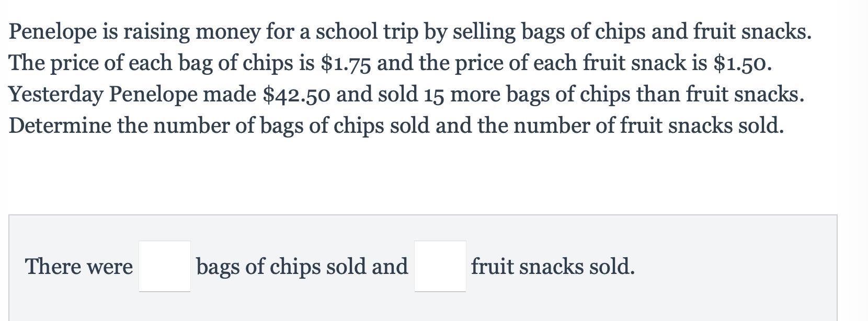Click the bags of chips answer box
Screen dimensions: 868x321
pyautogui.click(x=165, y=266)
